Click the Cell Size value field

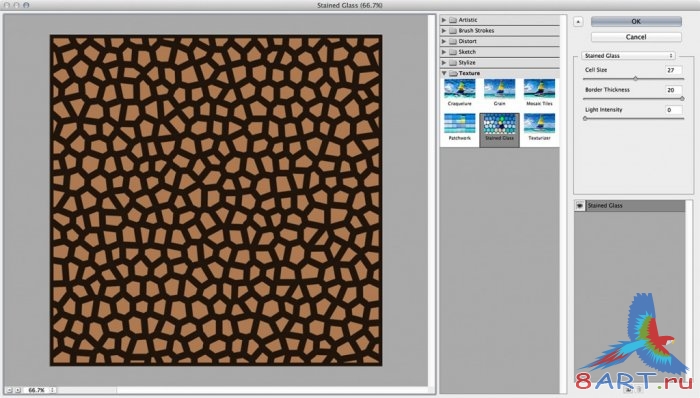coord(673,70)
